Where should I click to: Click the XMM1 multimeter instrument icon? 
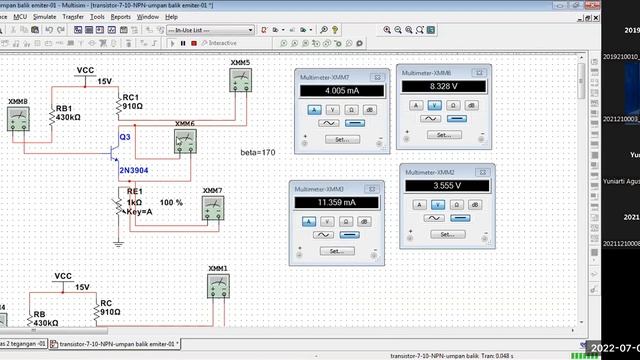pyautogui.click(x=218, y=286)
